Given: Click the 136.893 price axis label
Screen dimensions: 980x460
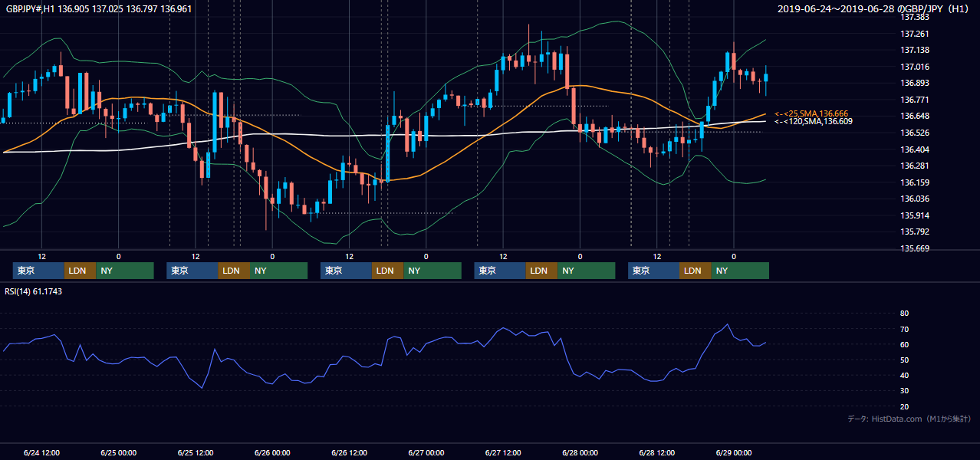Looking at the screenshot, I should coord(915,83).
